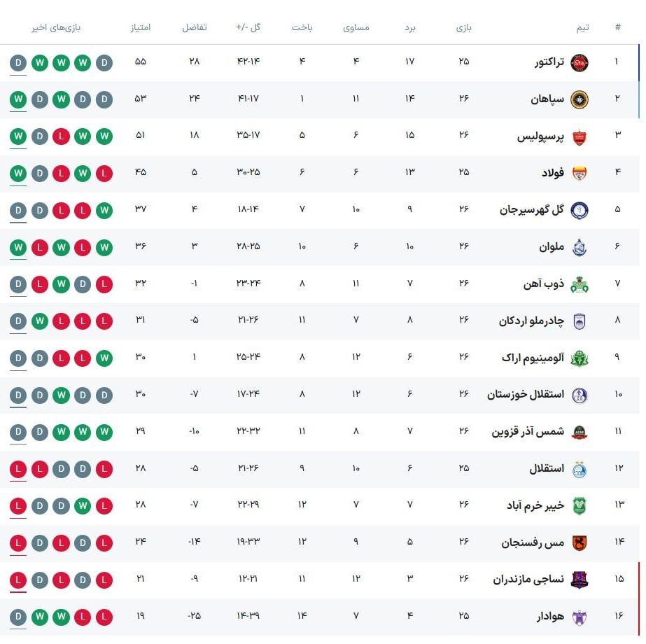Click the Foolad team badge
The width and height of the screenshot is (646, 644).
pos(579,173)
